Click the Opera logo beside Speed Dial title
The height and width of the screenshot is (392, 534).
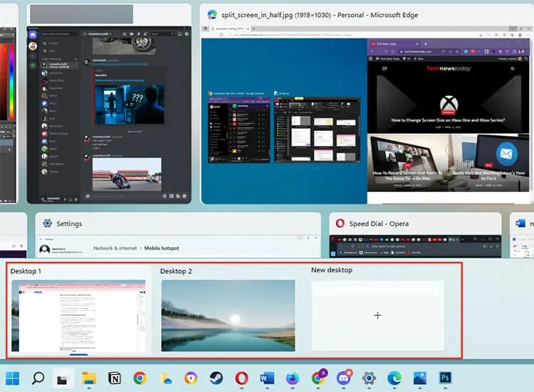[340, 223]
